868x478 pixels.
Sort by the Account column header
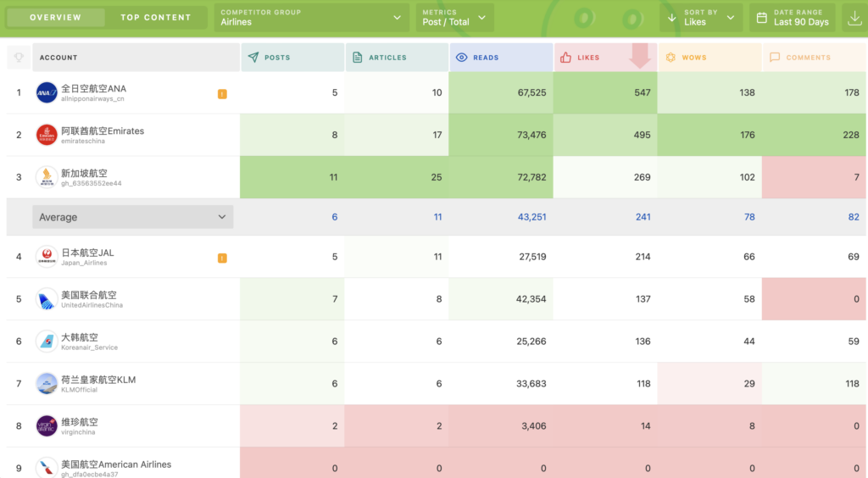pos(136,57)
